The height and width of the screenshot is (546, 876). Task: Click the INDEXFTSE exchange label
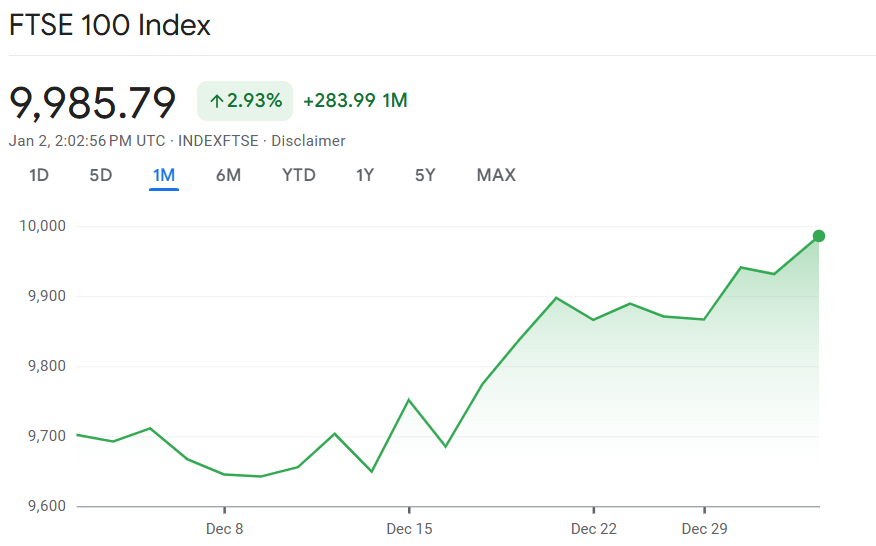(216, 141)
